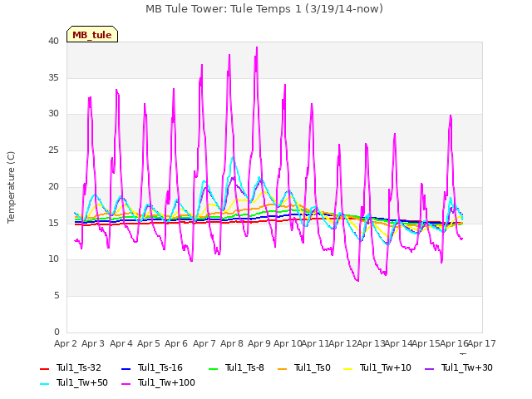532x399 pixels.
Task: Click the Apr 4 date tick label
Action: tap(121, 343)
